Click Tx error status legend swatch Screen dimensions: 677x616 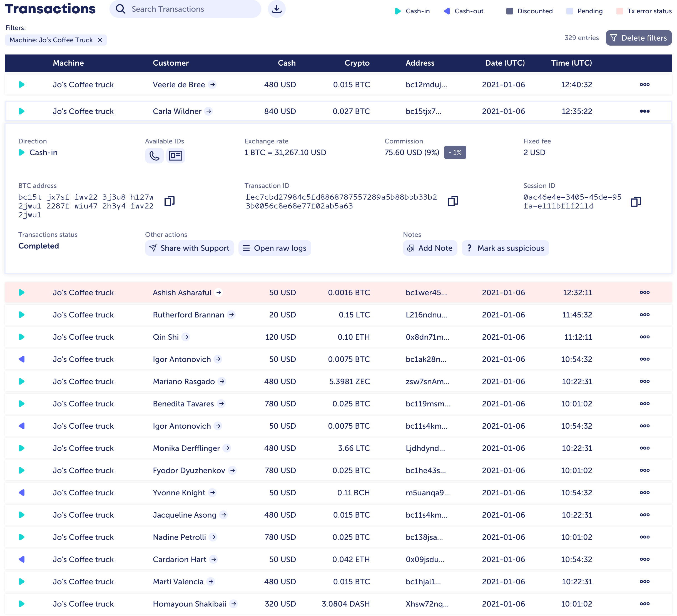click(619, 11)
